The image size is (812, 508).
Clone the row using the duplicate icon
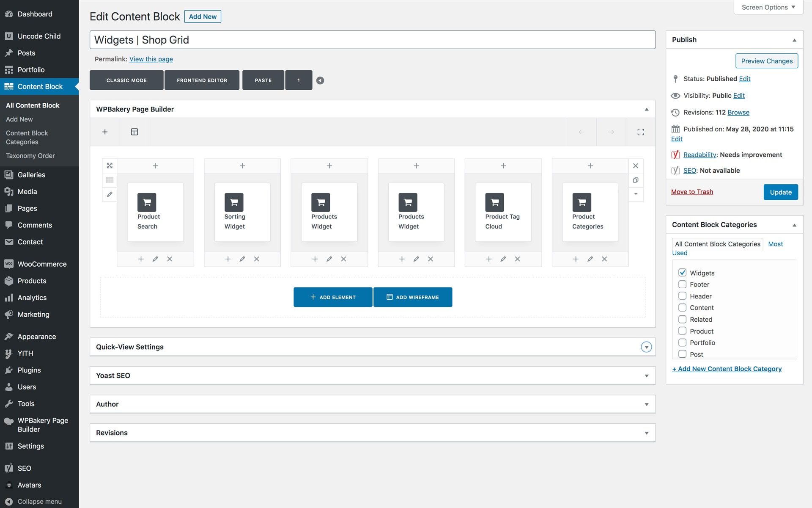click(635, 180)
